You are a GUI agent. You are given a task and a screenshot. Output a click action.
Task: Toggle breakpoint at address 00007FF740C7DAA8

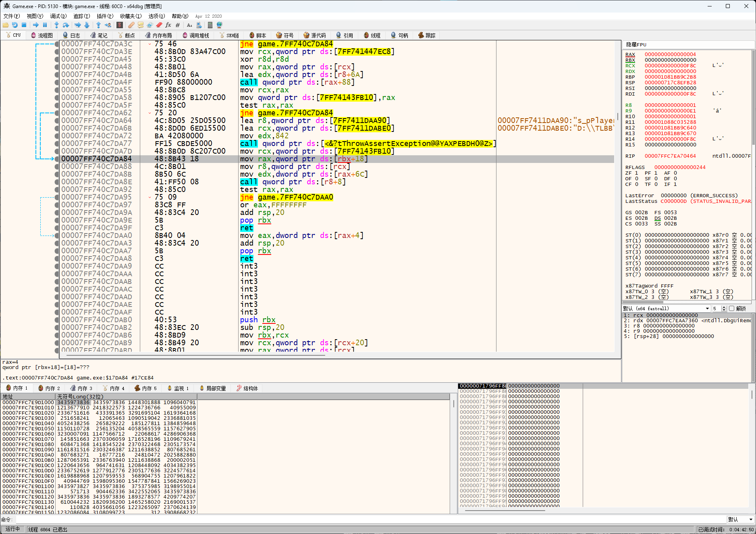point(57,259)
